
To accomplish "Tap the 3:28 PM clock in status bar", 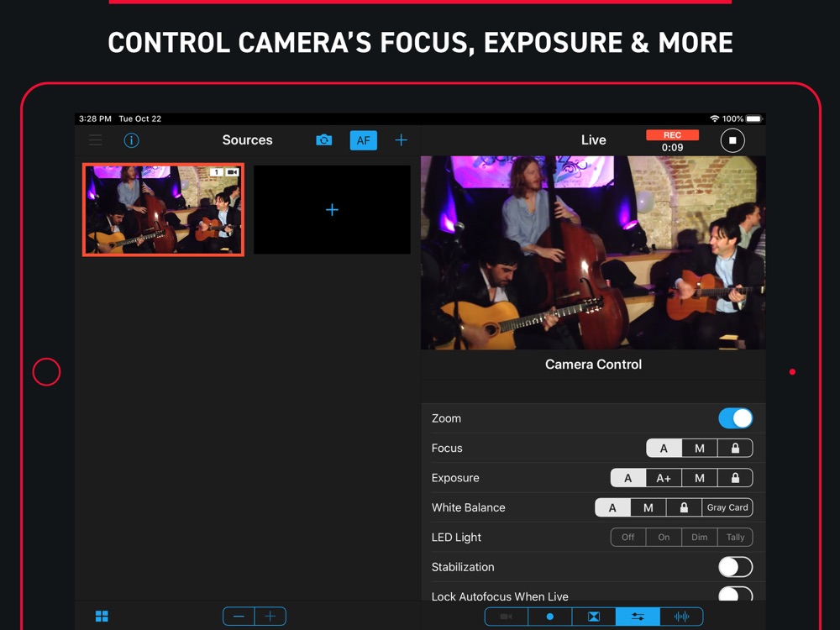I will [x=95, y=119].
